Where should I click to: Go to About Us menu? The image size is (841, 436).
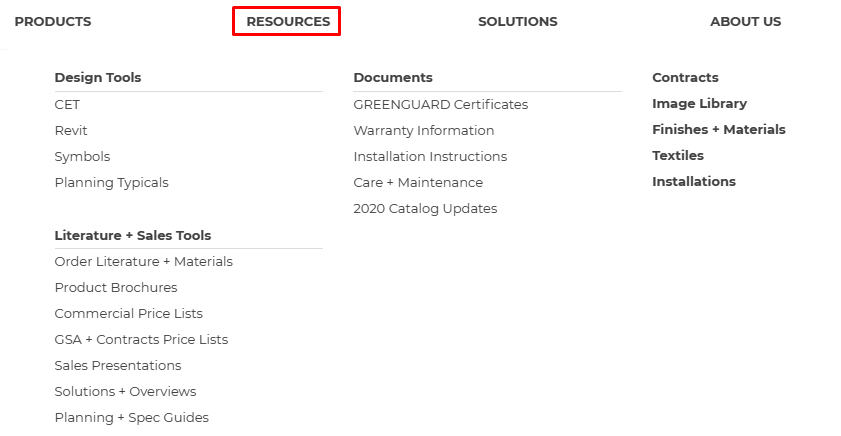(x=745, y=21)
